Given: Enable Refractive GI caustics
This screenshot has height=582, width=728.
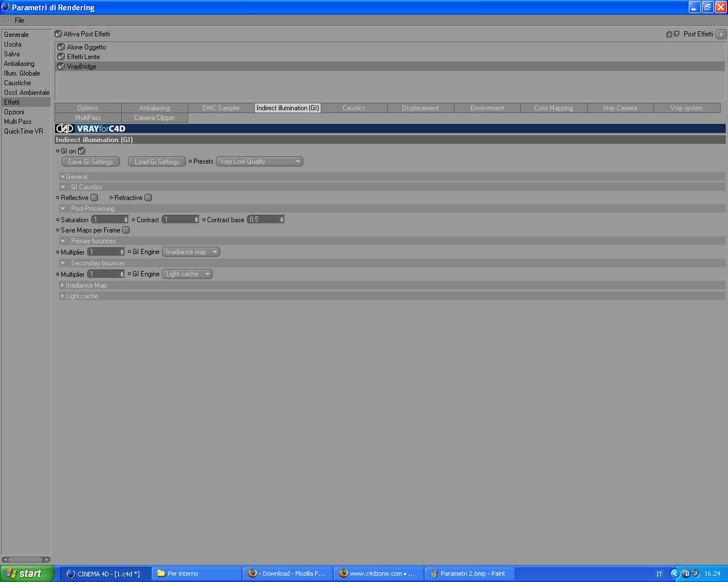Looking at the screenshot, I should (x=148, y=198).
